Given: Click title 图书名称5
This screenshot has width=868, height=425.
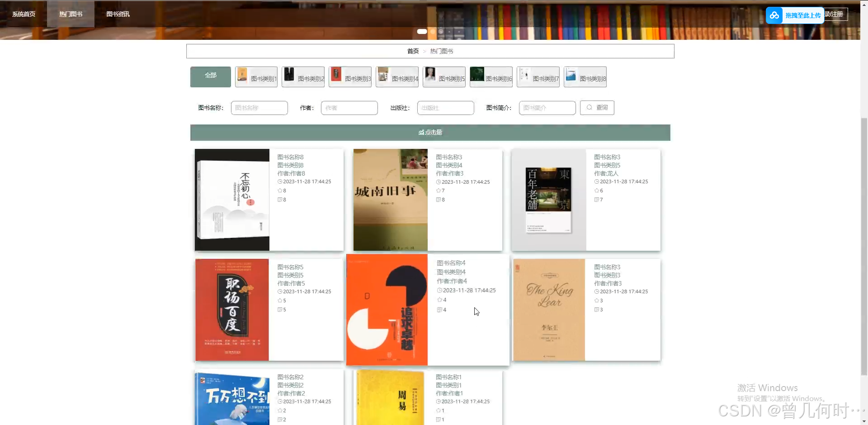Looking at the screenshot, I should 290,267.
